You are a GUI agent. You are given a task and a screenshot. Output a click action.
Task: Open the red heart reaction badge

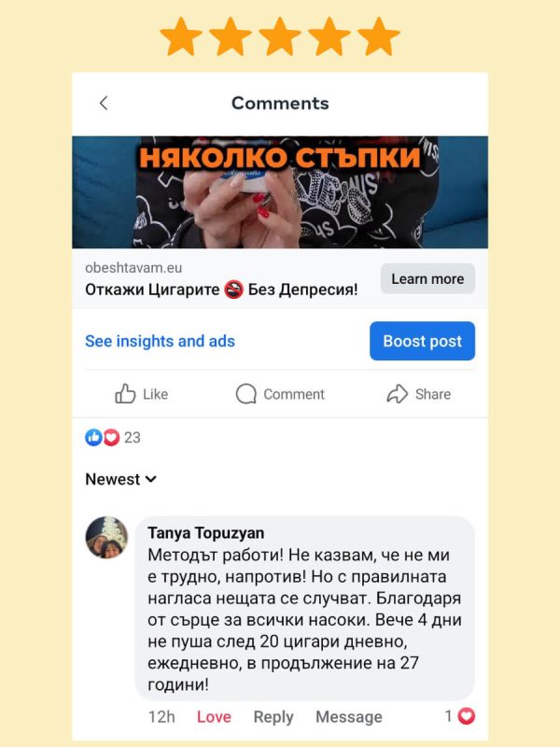(x=111, y=437)
